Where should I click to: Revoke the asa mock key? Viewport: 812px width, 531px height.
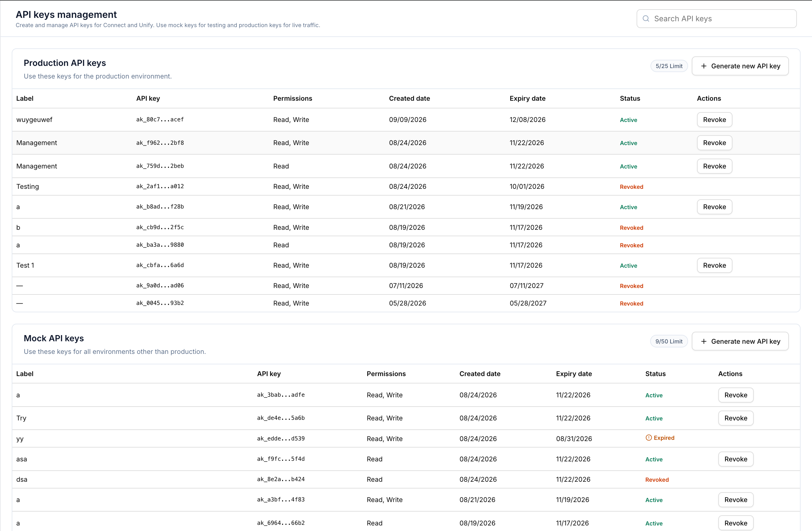click(736, 459)
